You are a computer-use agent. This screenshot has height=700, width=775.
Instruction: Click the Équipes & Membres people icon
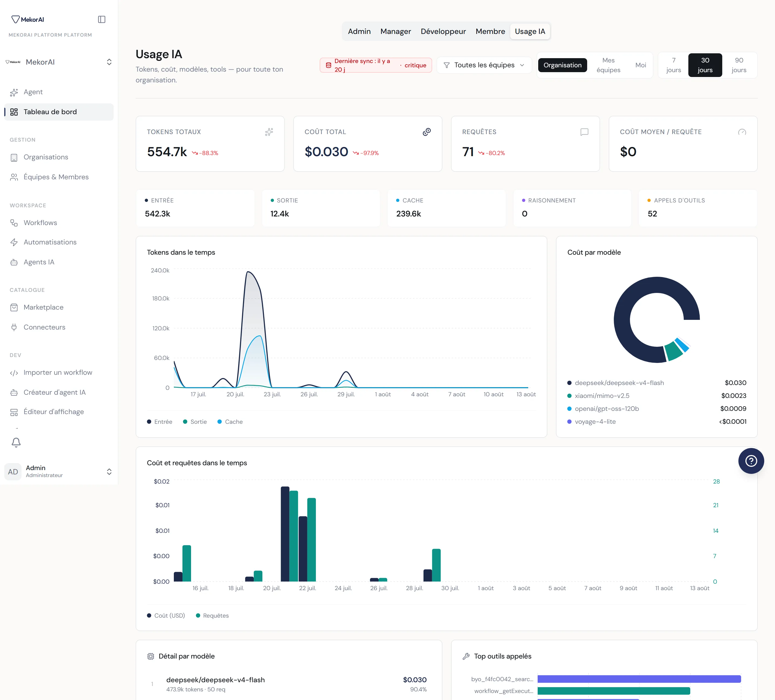(x=14, y=177)
